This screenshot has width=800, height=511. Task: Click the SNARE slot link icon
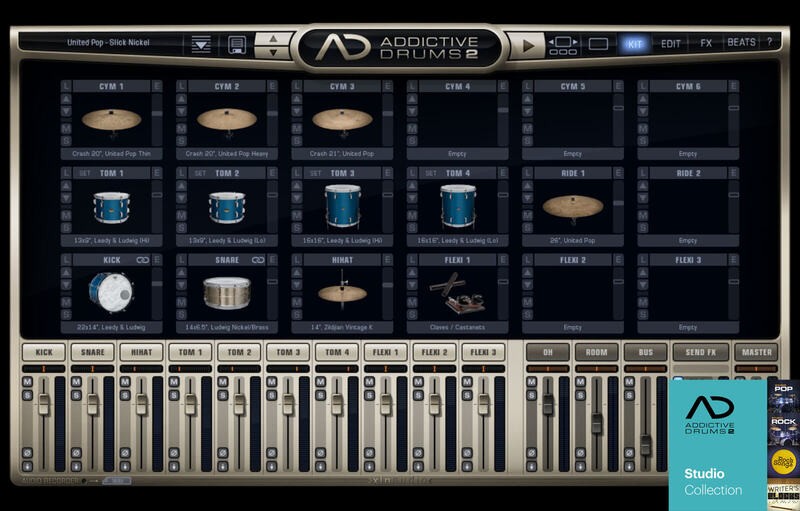click(258, 260)
